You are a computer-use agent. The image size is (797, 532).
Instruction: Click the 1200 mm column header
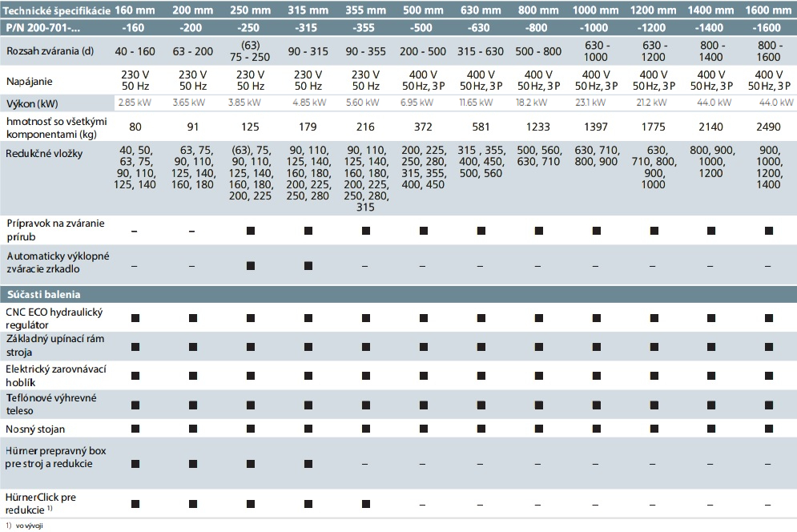pyautogui.click(x=653, y=10)
